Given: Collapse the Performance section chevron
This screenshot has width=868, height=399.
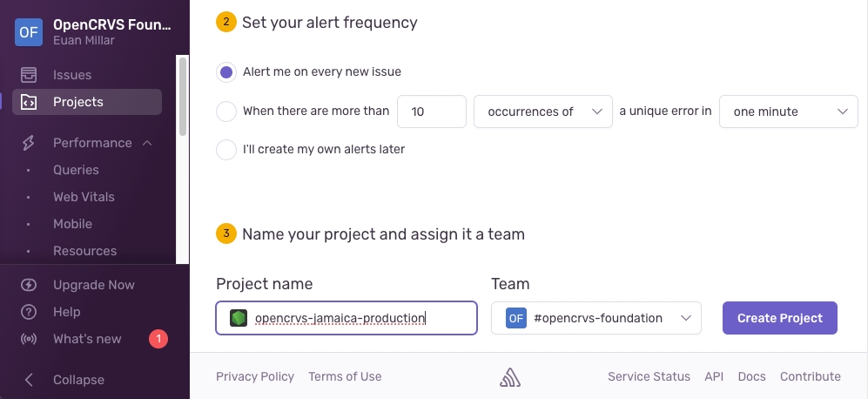Looking at the screenshot, I should (x=147, y=143).
